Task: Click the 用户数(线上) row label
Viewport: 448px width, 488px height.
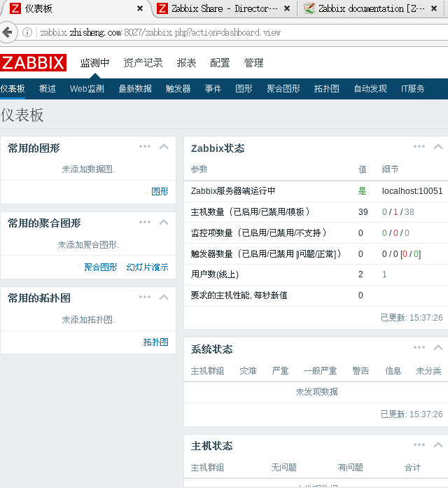Action: tap(215, 274)
